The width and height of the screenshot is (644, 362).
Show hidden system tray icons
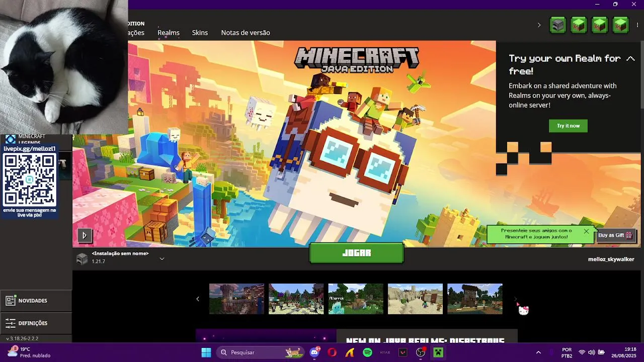click(x=538, y=352)
